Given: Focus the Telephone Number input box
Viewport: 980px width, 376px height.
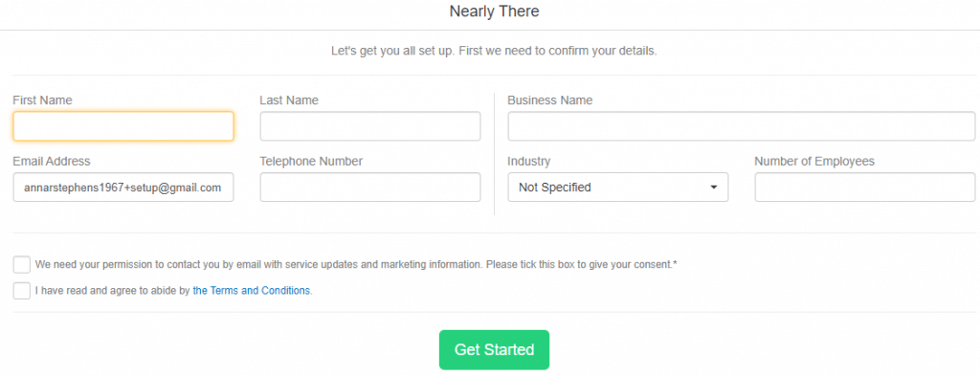Looking at the screenshot, I should (370, 188).
